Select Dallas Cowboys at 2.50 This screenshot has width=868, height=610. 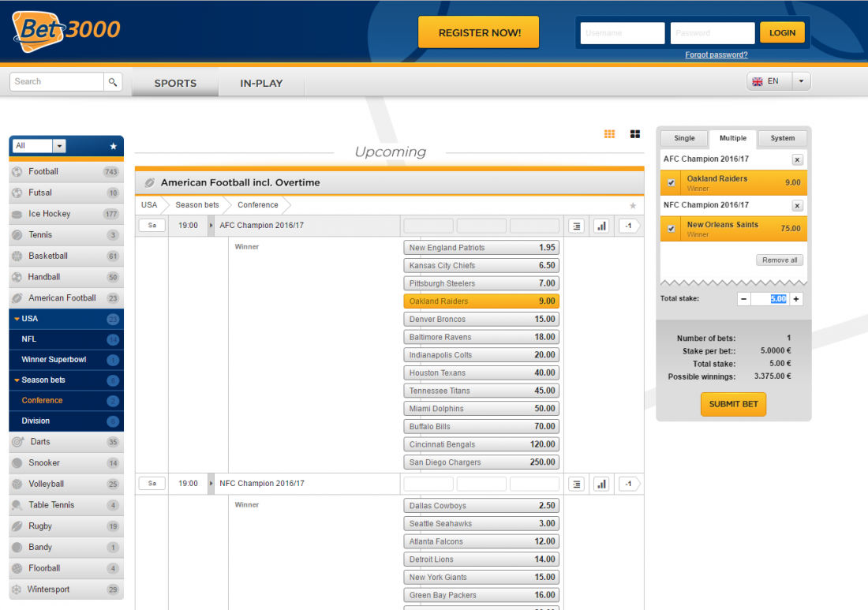[481, 505]
